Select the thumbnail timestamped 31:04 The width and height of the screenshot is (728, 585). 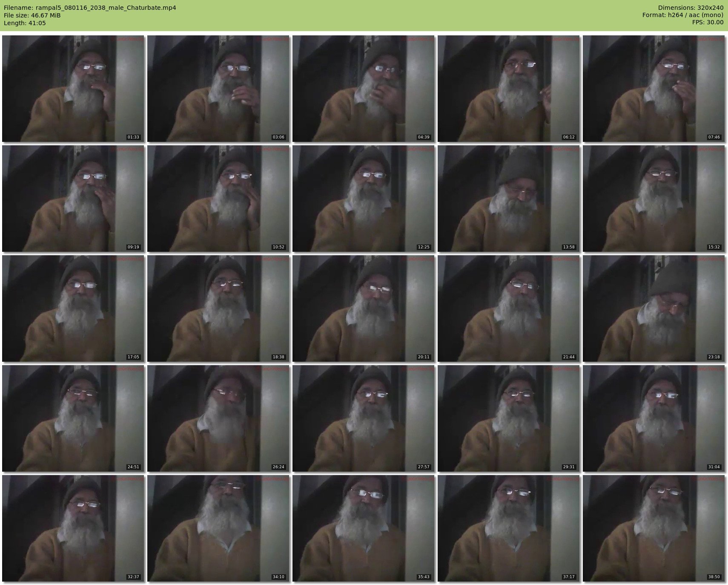[653, 418]
